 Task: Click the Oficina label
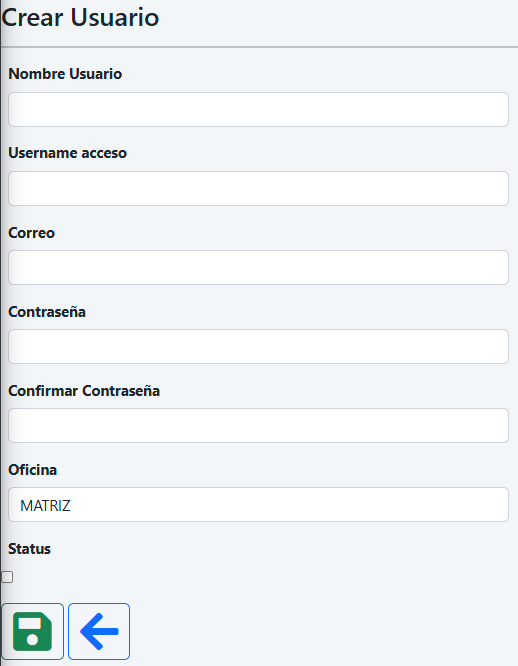[33, 470]
